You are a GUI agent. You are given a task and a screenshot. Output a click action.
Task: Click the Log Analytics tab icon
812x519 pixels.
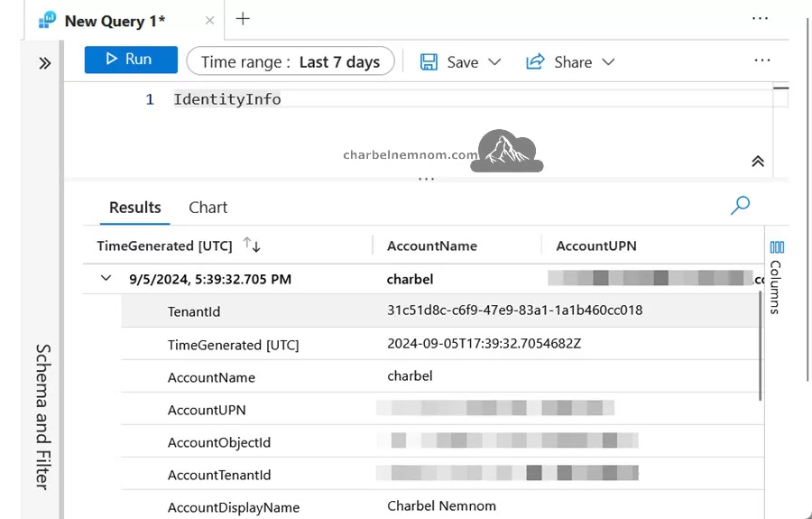click(x=47, y=20)
